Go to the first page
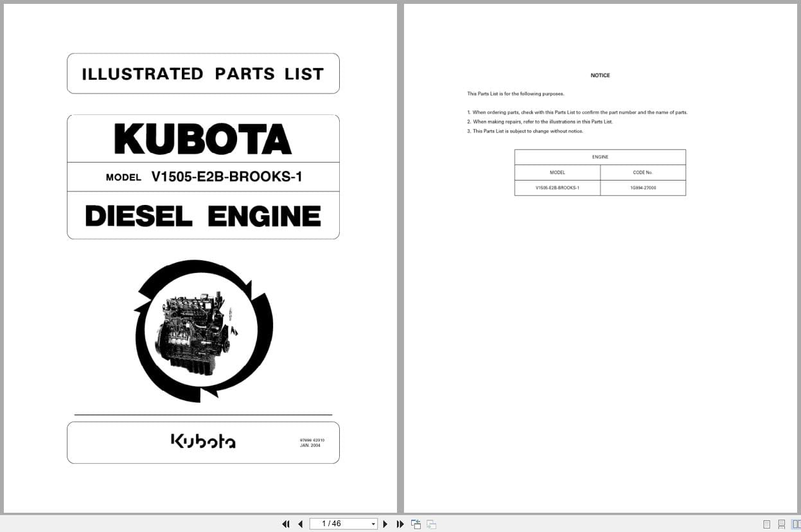The height and width of the screenshot is (532, 801). tap(286, 524)
